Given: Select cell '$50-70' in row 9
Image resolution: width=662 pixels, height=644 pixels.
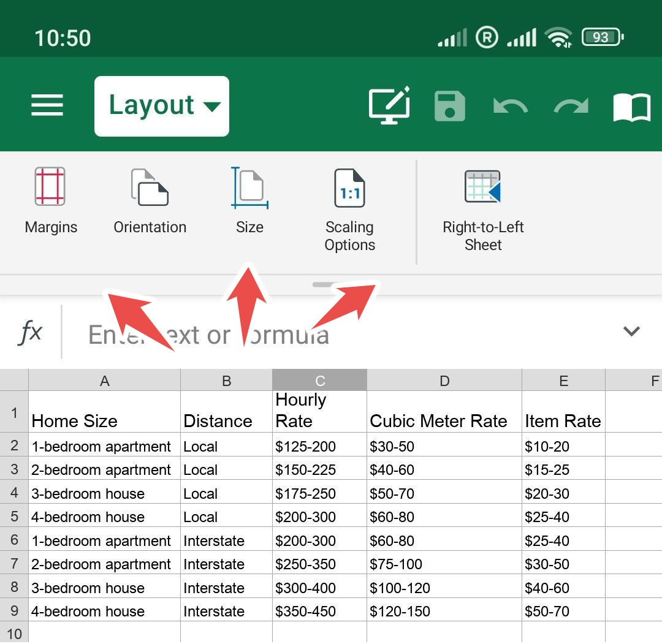Looking at the screenshot, I should (x=564, y=610).
